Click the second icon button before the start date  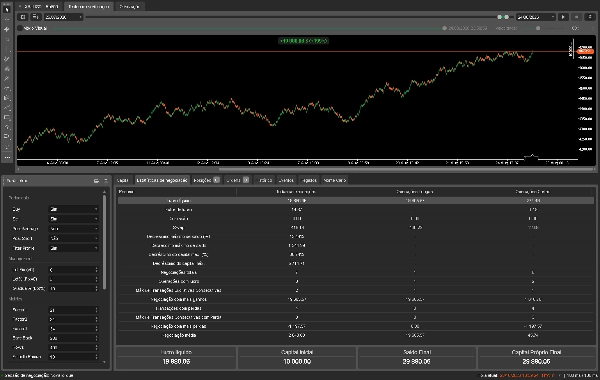click(35, 17)
